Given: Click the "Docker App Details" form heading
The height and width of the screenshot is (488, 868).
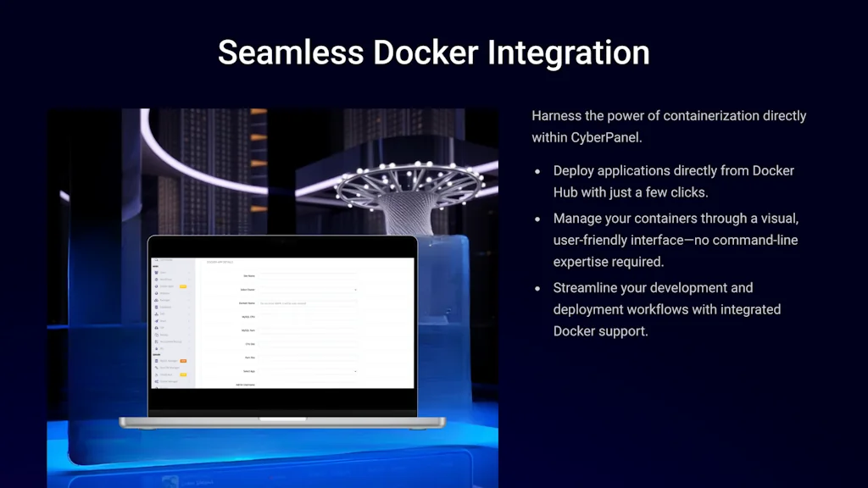Looking at the screenshot, I should click(x=220, y=262).
